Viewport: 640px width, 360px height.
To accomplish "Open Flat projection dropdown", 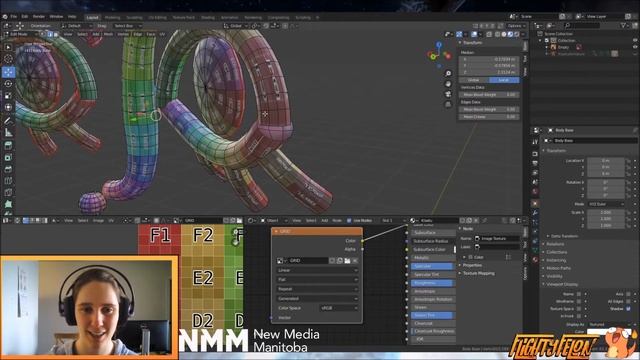I will (x=317, y=280).
